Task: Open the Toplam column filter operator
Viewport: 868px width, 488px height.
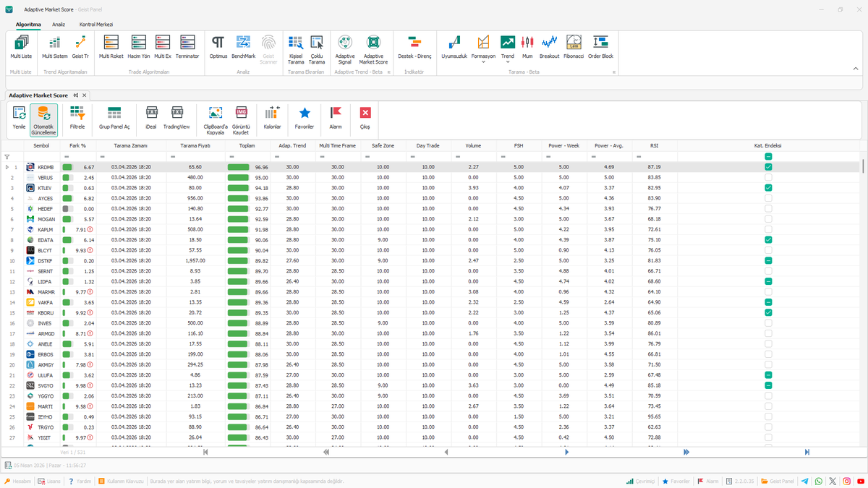Action: tap(230, 157)
